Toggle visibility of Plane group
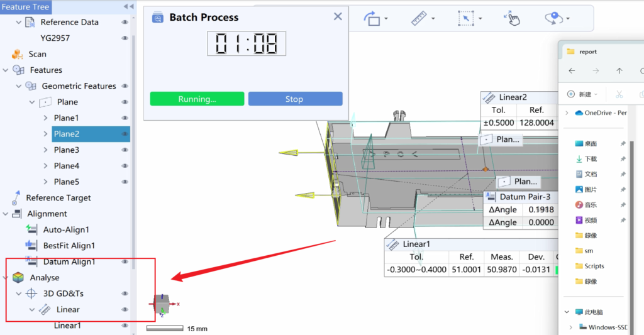 pyautogui.click(x=125, y=102)
